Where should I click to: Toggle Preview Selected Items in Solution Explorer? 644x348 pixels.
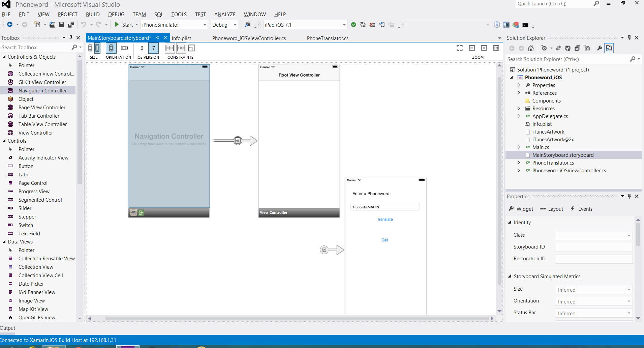tap(609, 48)
